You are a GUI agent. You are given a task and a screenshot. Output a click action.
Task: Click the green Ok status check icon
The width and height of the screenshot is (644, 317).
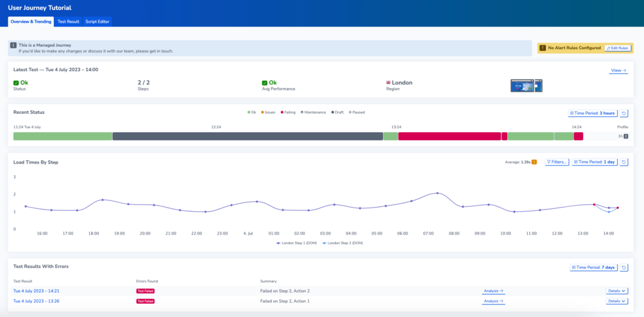(16, 82)
